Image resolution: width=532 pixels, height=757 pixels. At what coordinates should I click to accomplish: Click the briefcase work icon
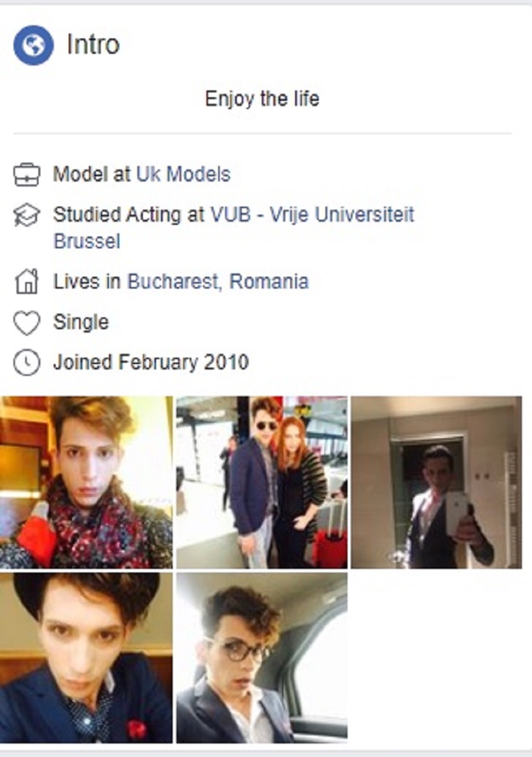click(x=27, y=175)
